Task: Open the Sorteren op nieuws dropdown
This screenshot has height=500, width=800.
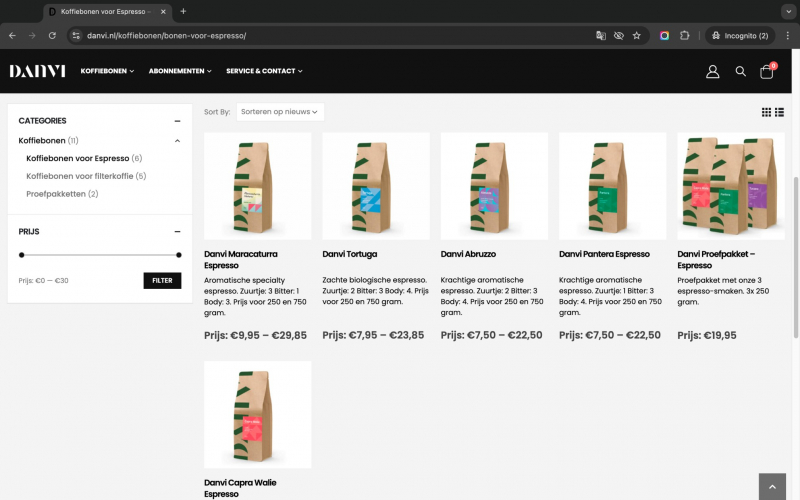Action: click(280, 112)
